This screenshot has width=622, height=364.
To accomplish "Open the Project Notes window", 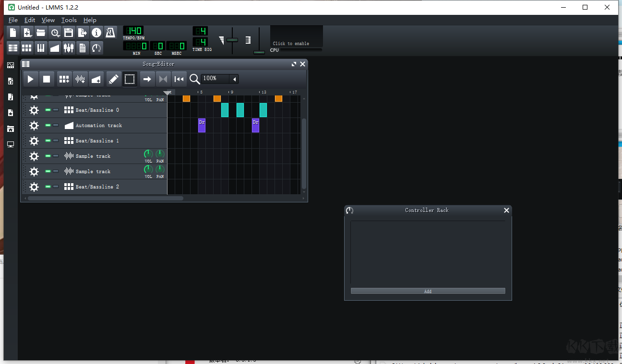I will coord(82,48).
